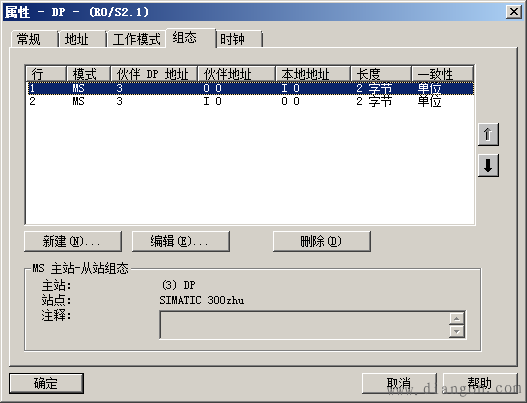Open help via the 帮助 button
Viewport: 527px width, 403px height.
pyautogui.click(x=480, y=383)
